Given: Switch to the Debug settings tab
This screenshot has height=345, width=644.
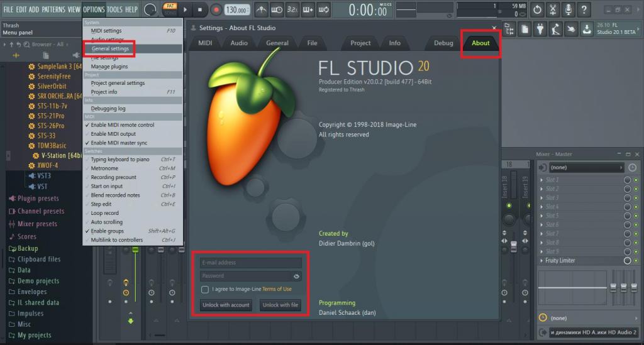Looking at the screenshot, I should [x=443, y=43].
